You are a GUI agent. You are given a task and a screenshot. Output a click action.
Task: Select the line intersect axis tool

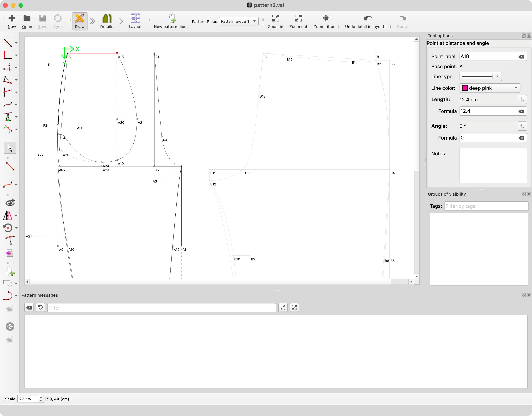8,92
